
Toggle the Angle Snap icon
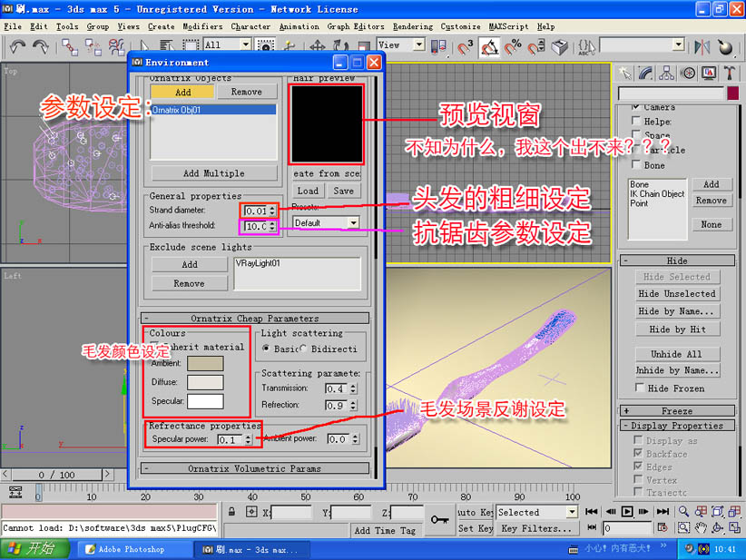489,46
